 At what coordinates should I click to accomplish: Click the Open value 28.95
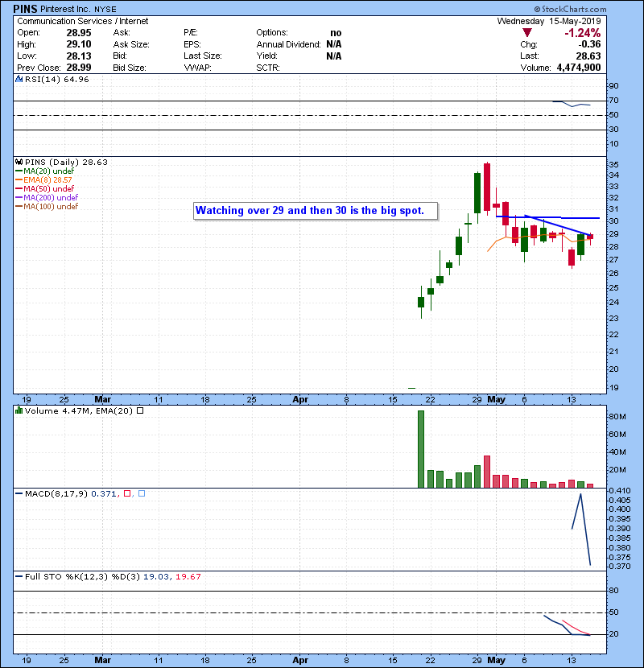pos(78,33)
